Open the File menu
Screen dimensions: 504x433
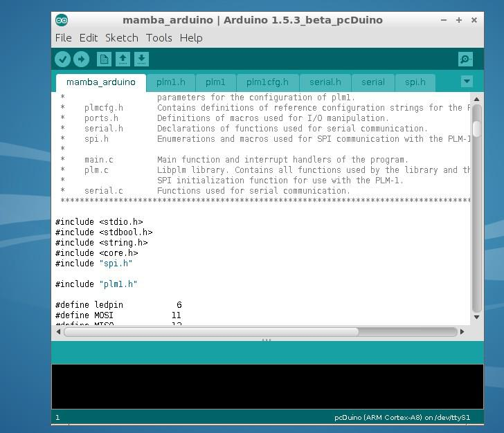click(63, 38)
